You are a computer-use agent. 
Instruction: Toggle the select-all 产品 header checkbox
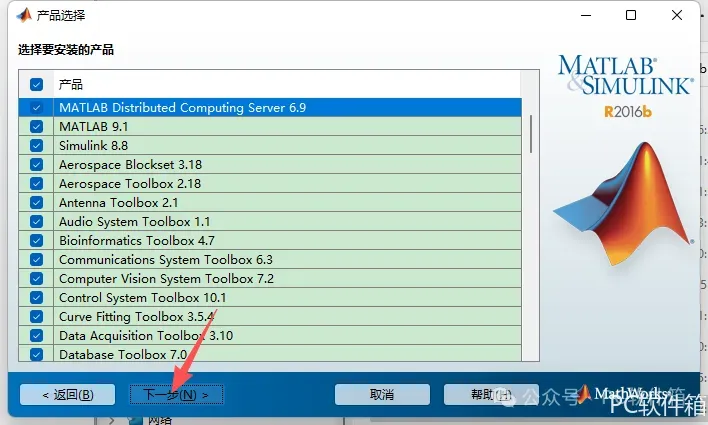coord(37,84)
